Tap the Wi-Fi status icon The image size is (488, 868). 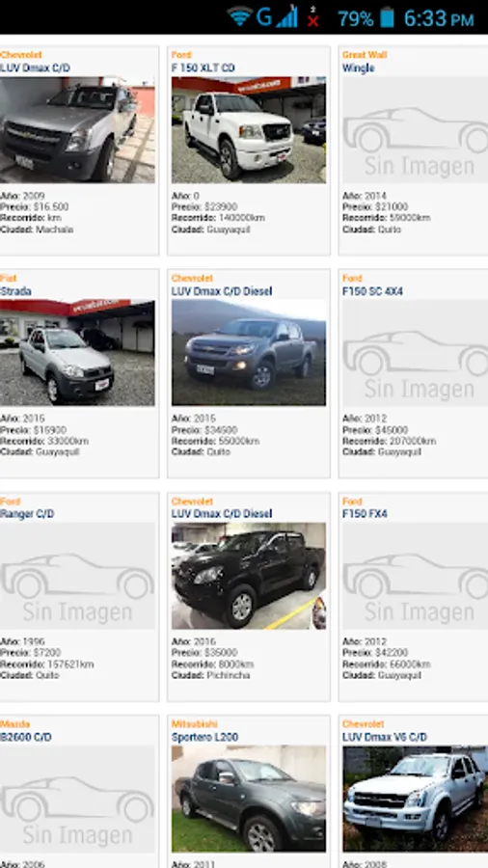click(x=239, y=16)
